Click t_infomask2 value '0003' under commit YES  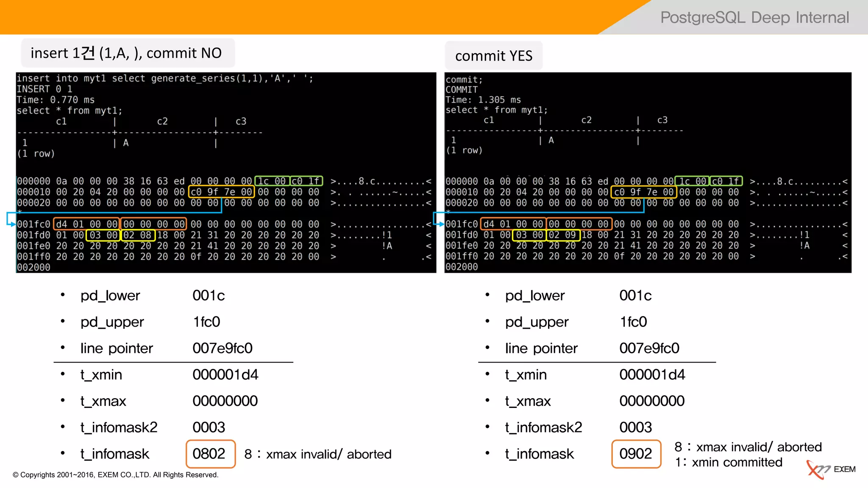(x=636, y=427)
